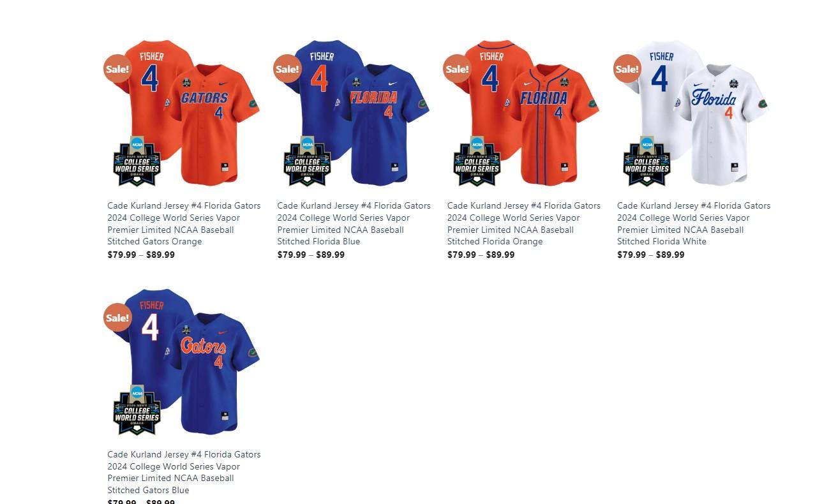
Task: Click the Sale badge on Florida White jersey
Action: click(627, 69)
